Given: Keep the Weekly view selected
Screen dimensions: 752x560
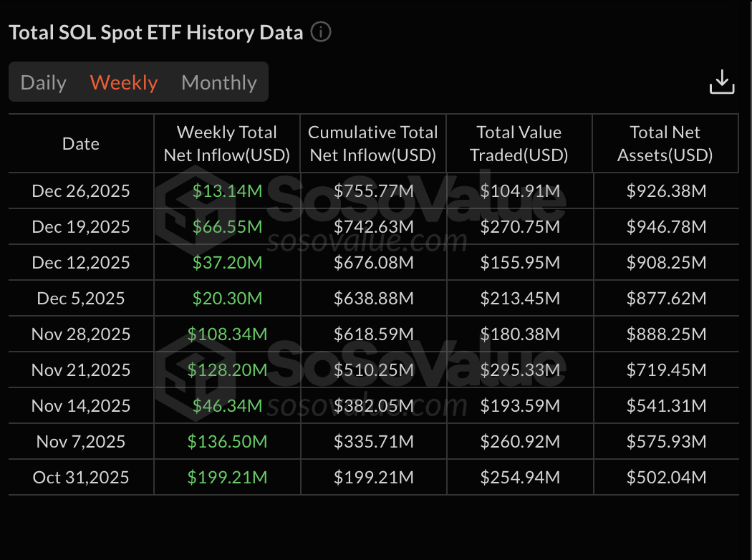Looking at the screenshot, I should pos(123,82).
